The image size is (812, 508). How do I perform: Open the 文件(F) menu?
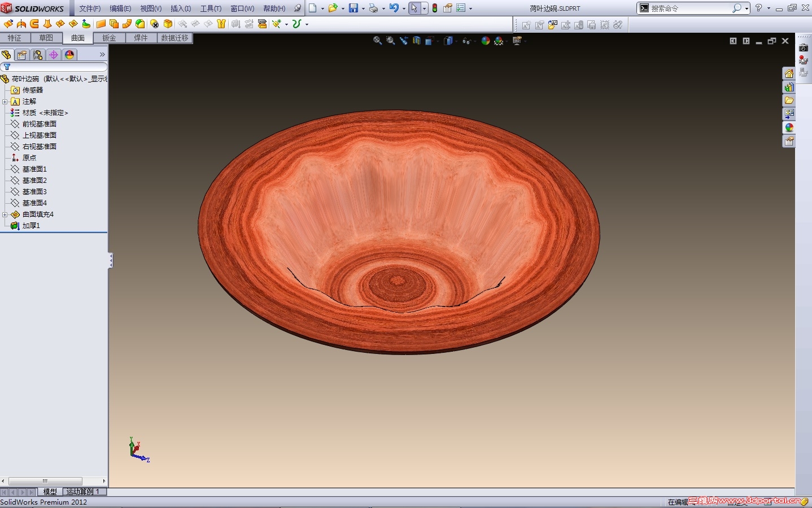(90, 8)
